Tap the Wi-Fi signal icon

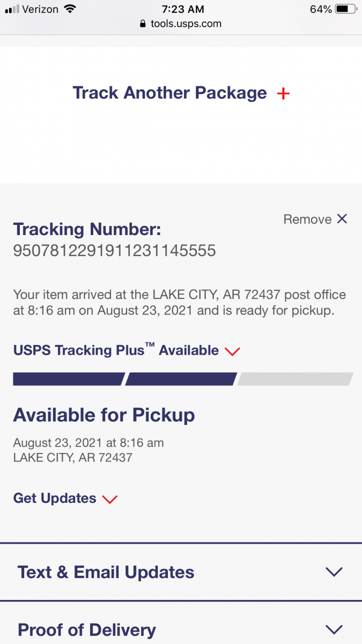(x=70, y=9)
